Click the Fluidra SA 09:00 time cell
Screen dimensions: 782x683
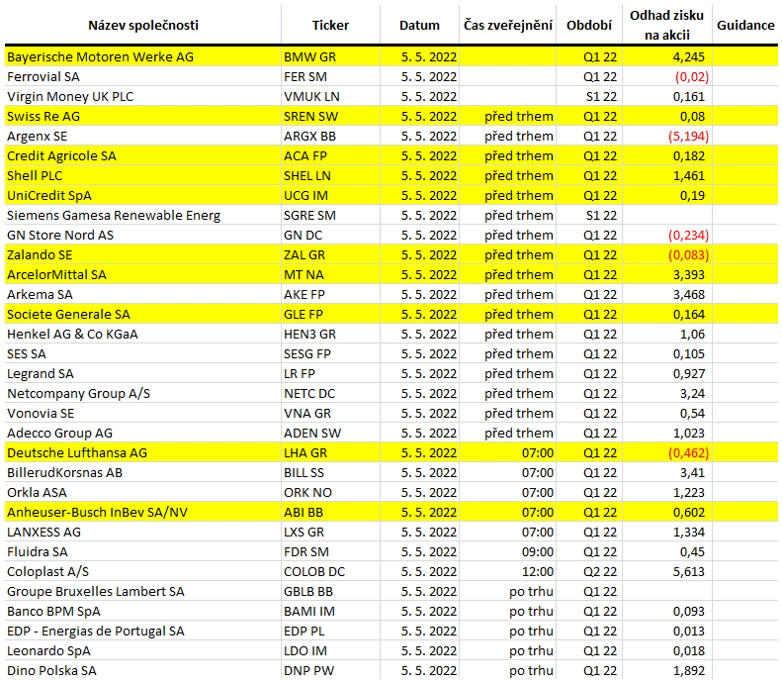click(508, 552)
